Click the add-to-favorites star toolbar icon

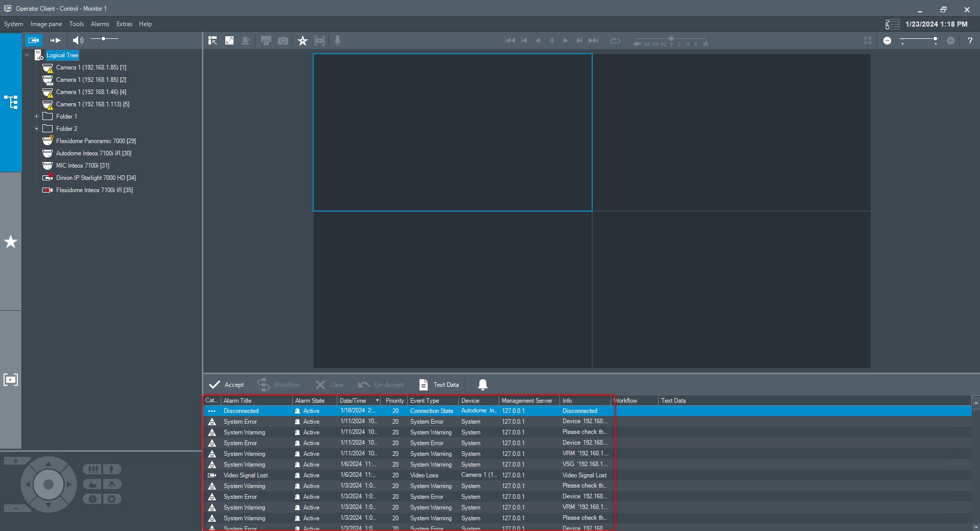click(x=302, y=41)
